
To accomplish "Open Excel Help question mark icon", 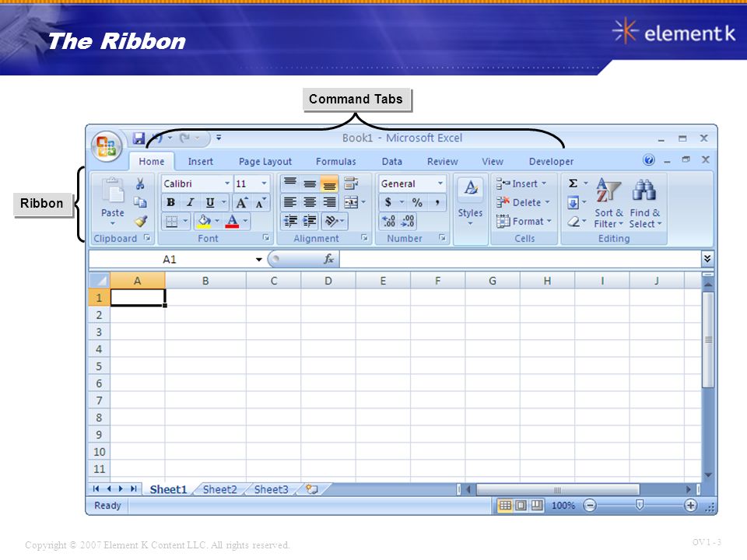I will [x=649, y=160].
